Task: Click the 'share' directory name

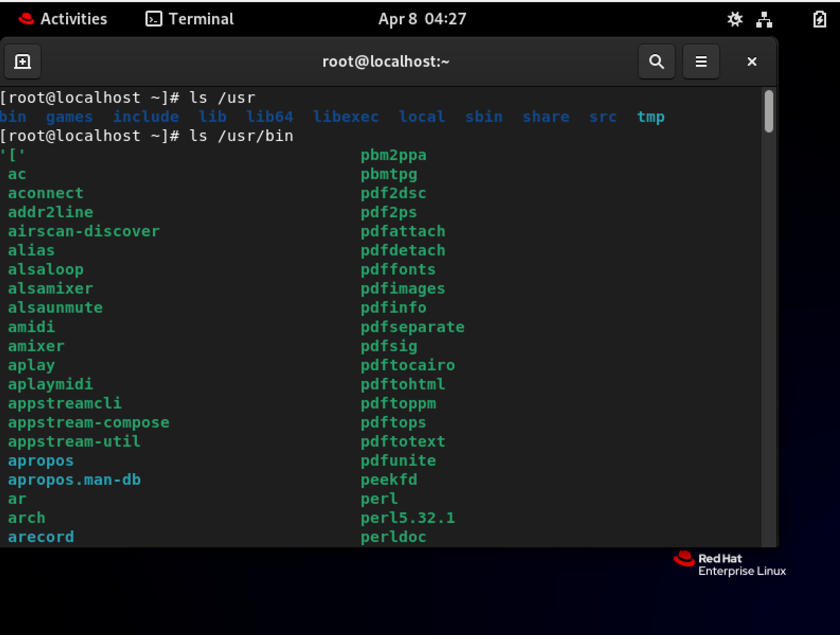Action: tap(546, 117)
